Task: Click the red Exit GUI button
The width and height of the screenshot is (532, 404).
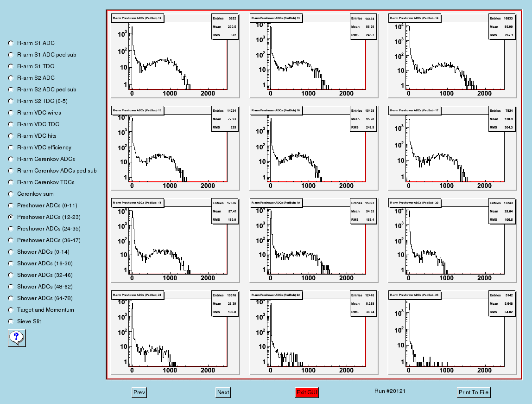Action: pos(307,392)
